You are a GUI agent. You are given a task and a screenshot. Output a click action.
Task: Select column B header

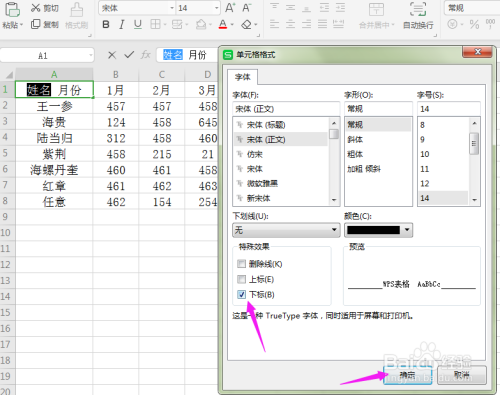(x=116, y=74)
